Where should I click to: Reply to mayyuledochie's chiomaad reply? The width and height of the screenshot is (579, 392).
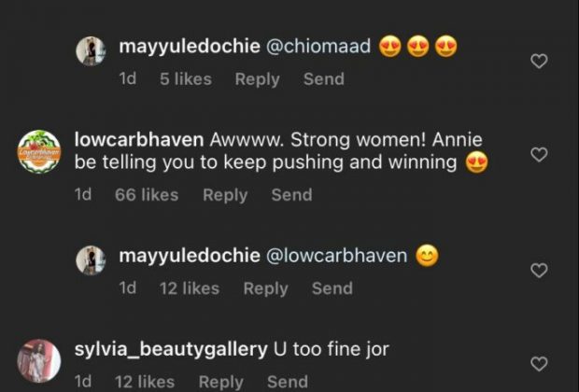[x=257, y=79]
